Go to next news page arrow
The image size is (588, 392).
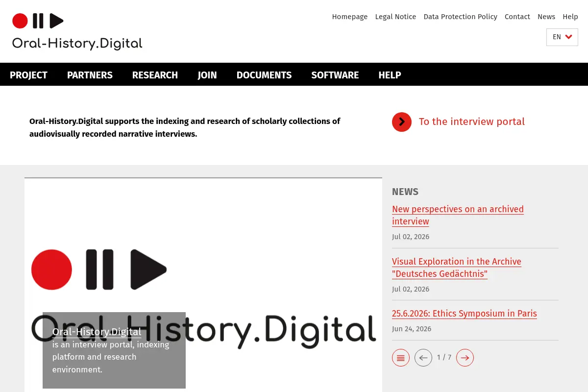(465, 358)
